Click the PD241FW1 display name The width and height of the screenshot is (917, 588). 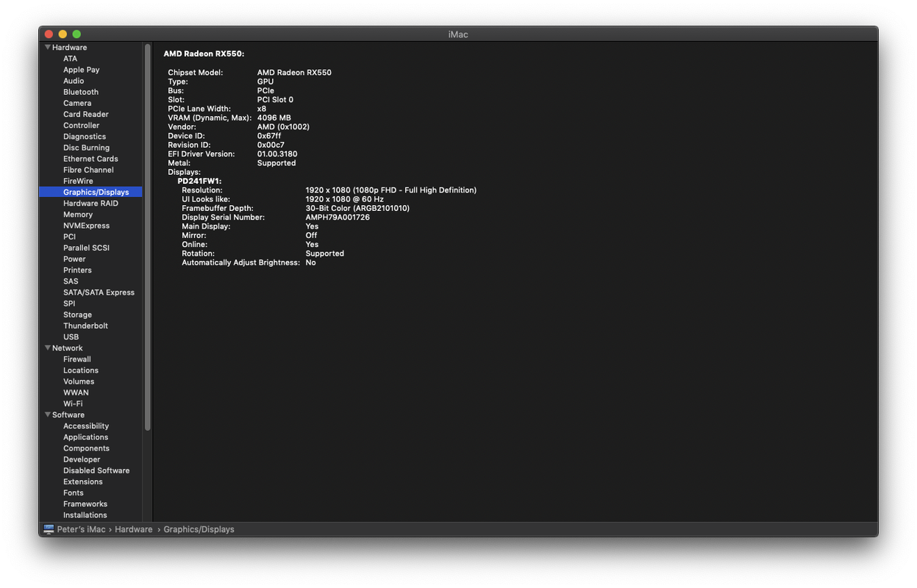(199, 181)
